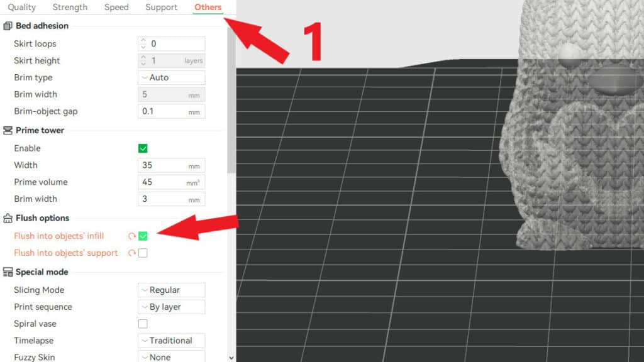
Task: Click the Special mode section icon
Action: tap(8, 272)
